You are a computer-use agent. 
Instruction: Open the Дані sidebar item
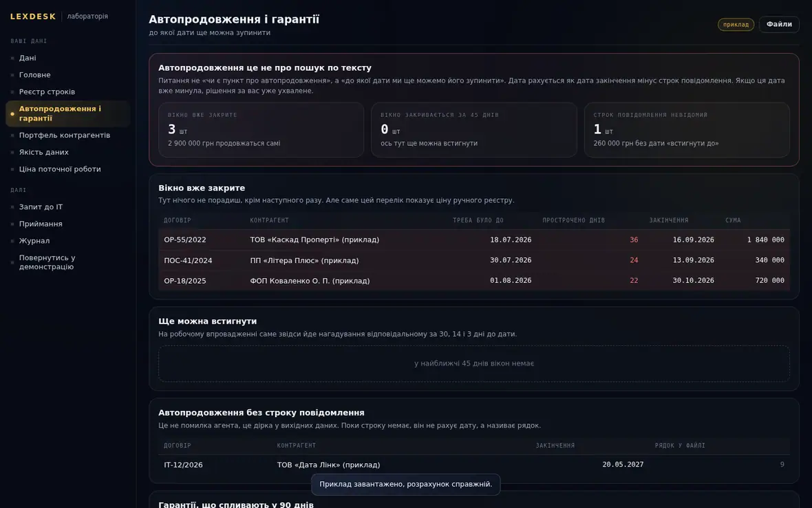click(67, 58)
